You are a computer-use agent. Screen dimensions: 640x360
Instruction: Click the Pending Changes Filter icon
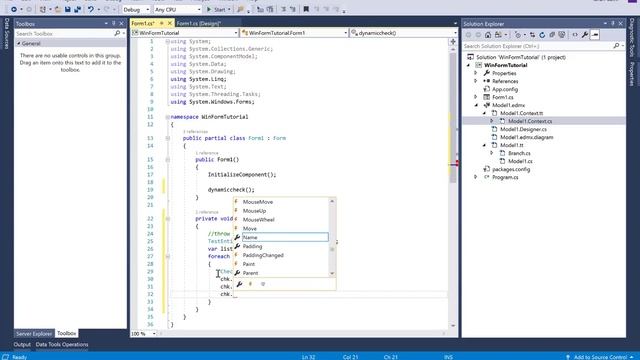coord(518,35)
